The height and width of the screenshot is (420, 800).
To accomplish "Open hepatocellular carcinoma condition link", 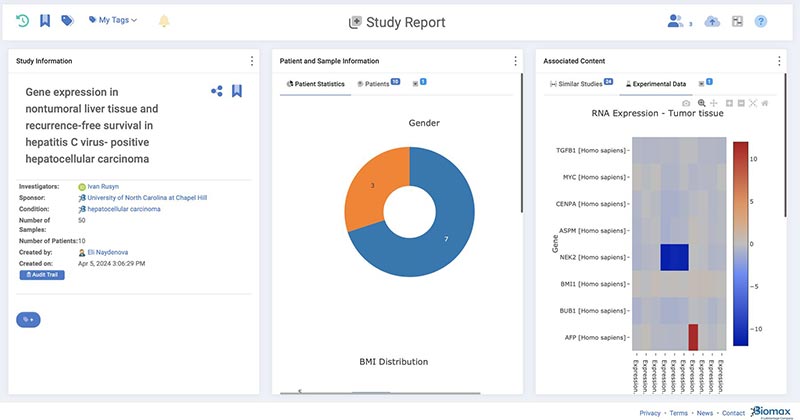I will click(x=124, y=209).
